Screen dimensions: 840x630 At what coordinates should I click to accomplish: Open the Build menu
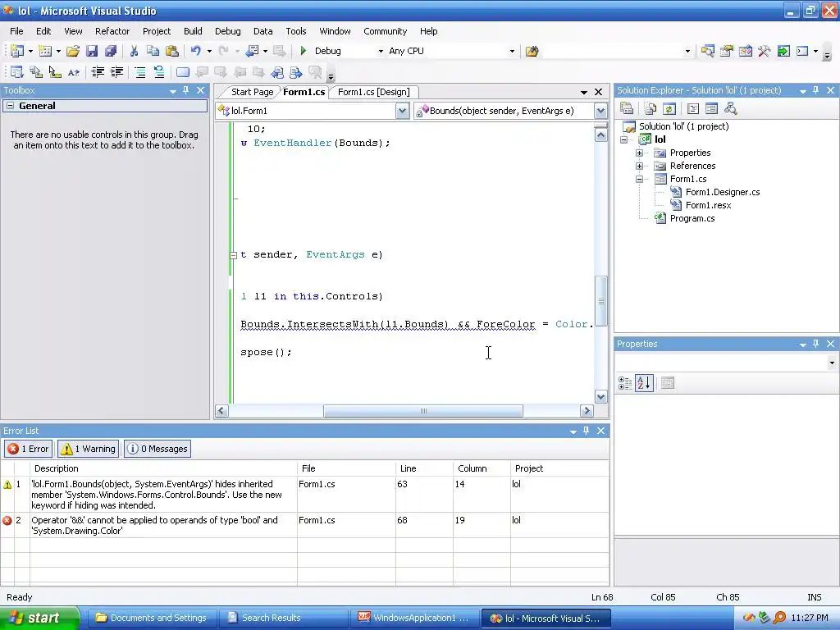193,31
